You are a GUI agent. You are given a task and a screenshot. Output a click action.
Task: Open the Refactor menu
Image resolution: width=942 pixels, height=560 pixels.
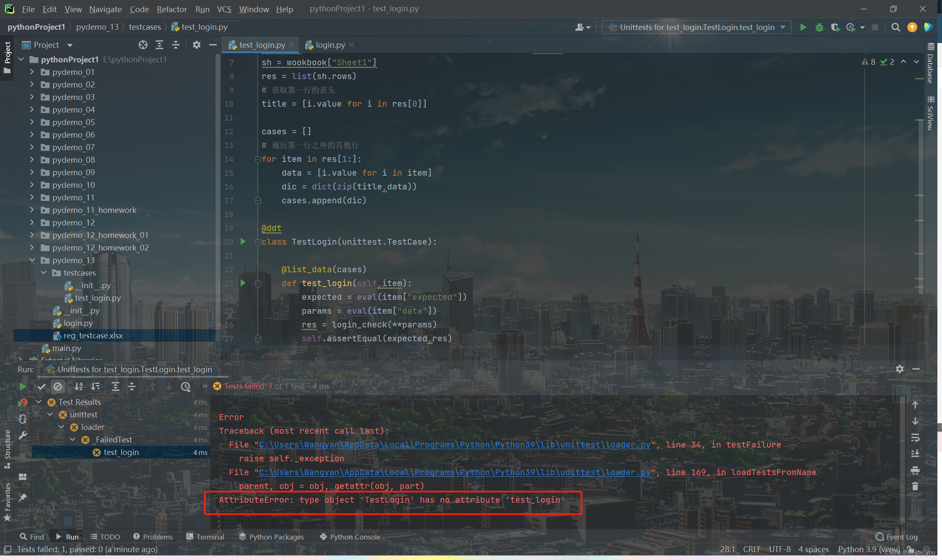click(x=172, y=9)
